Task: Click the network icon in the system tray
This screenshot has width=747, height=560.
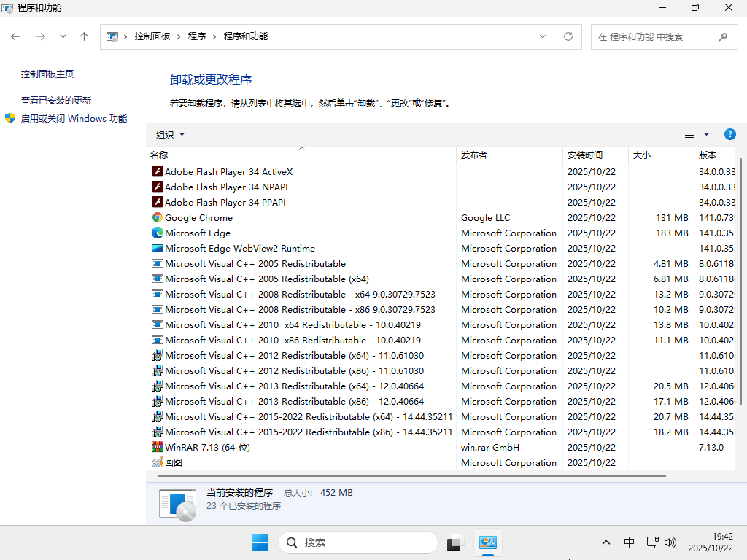Action: click(651, 542)
